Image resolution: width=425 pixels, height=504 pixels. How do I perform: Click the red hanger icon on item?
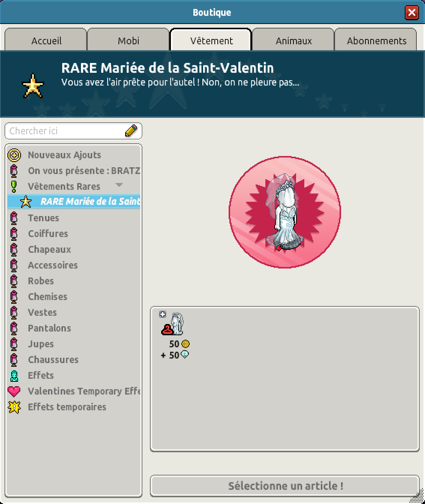[x=167, y=330]
